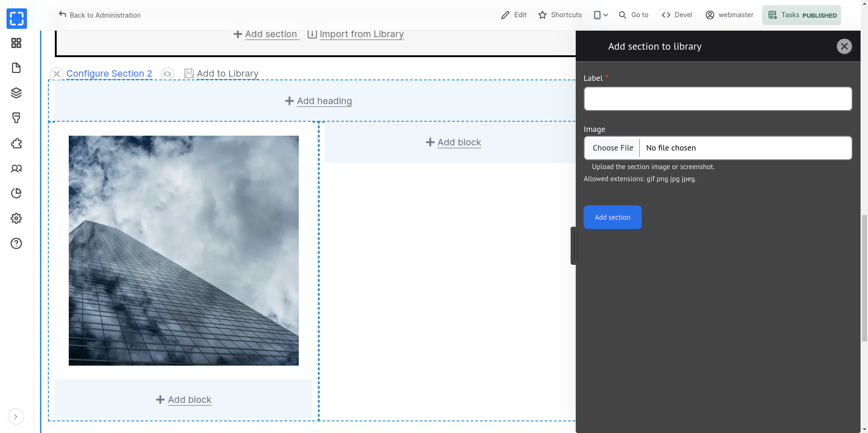Click the dashboard grid icon in sidebar
This screenshot has height=433, width=868.
point(16,43)
